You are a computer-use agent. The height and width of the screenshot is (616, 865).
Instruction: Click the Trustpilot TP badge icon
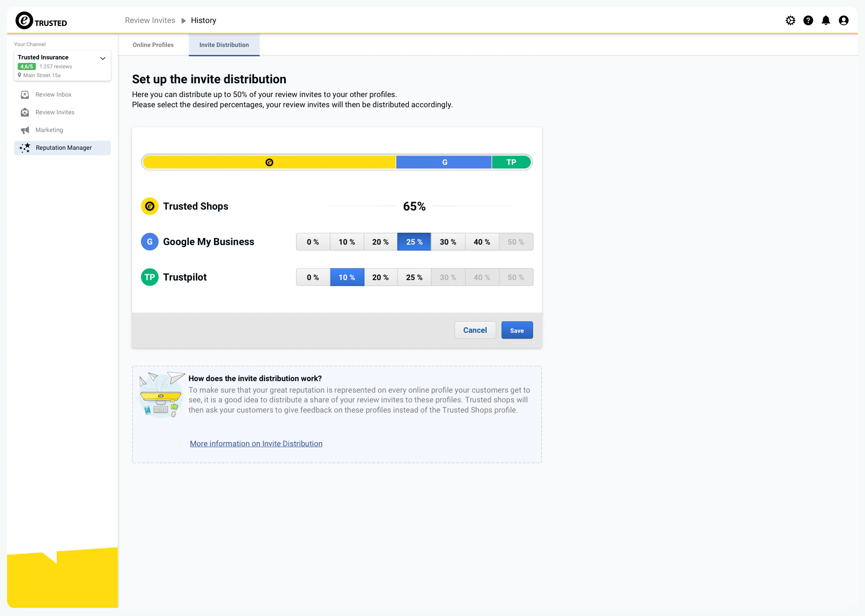point(149,277)
